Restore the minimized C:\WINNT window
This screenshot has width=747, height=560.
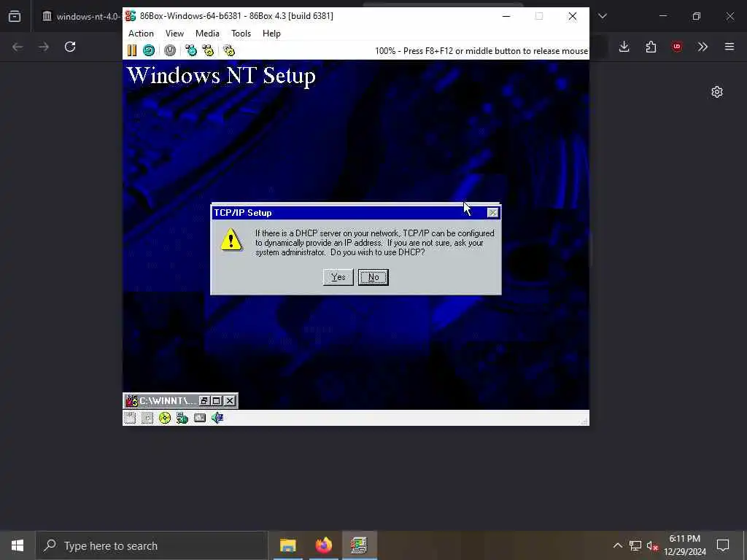[204, 401]
